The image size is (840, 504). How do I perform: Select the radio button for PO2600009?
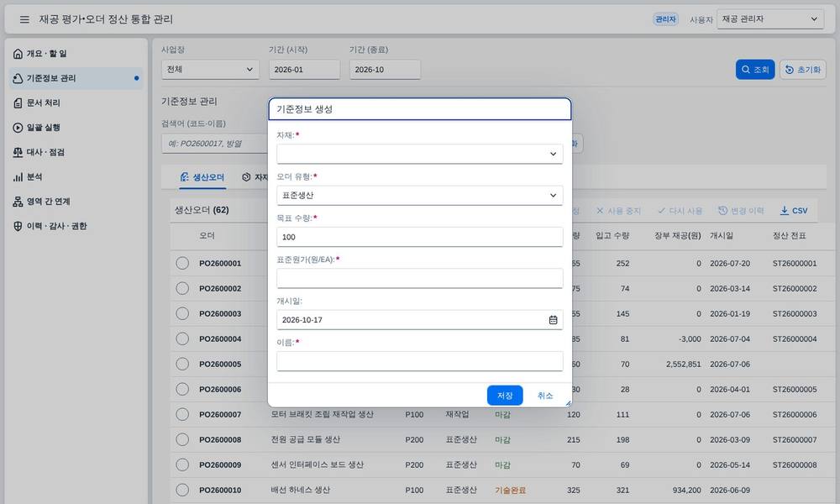tap(182, 465)
